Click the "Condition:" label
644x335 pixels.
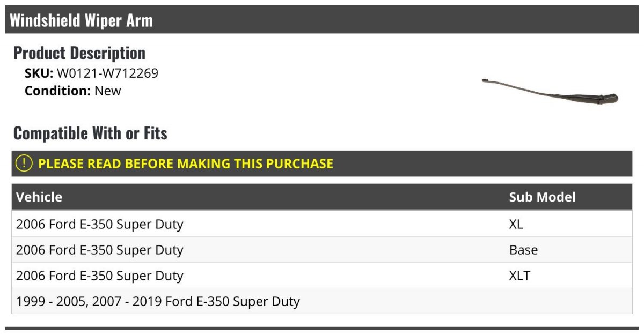coord(57,91)
